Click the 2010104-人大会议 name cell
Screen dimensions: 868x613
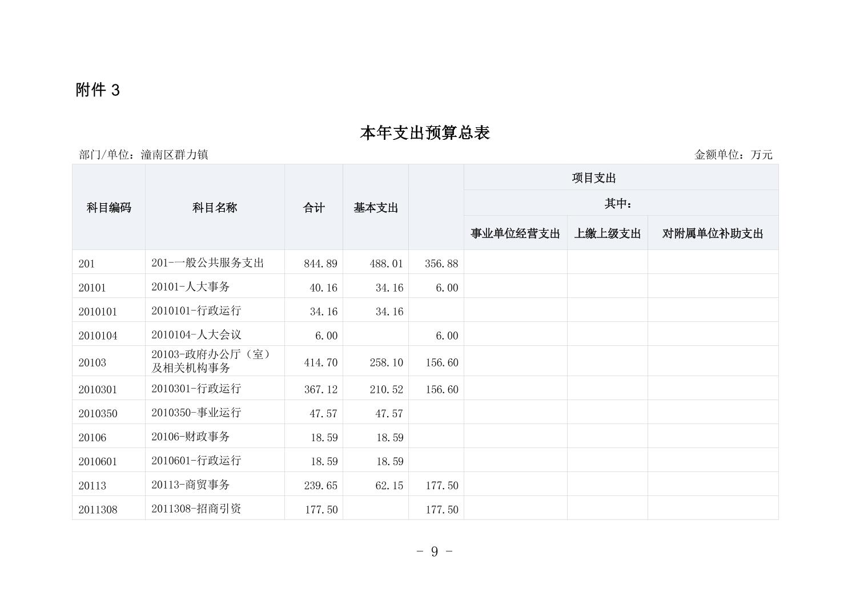coord(196,334)
